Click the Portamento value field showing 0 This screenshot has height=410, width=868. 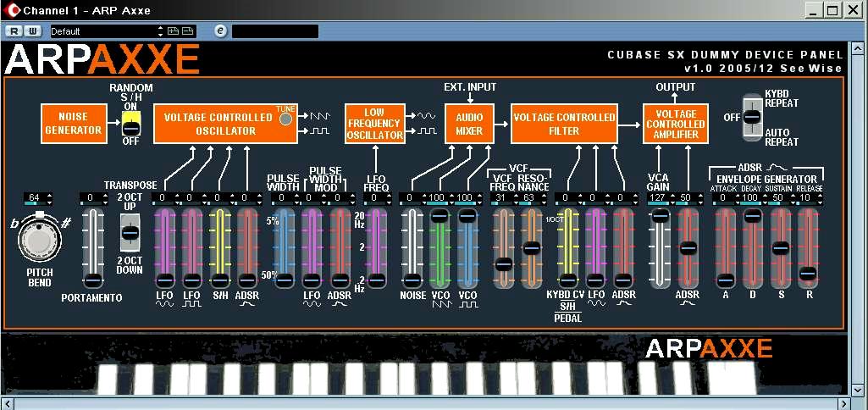91,197
